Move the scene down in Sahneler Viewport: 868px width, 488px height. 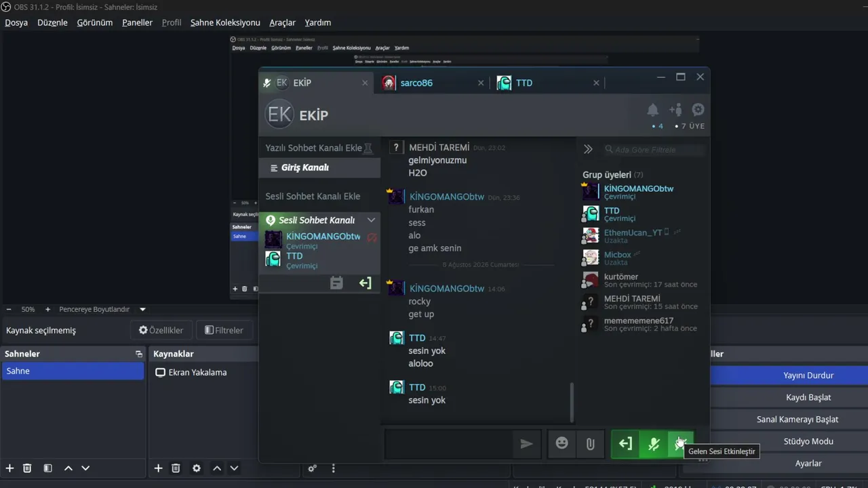click(85, 468)
